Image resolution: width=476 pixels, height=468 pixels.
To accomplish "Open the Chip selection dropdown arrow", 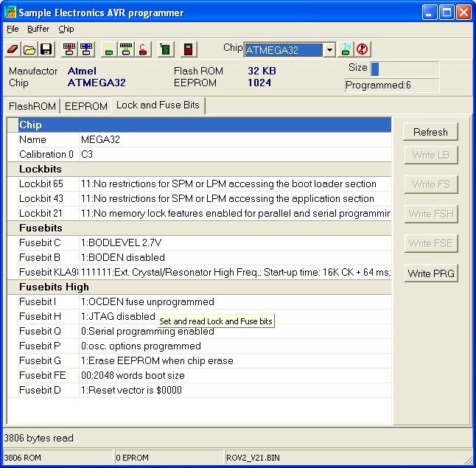I will [x=329, y=50].
